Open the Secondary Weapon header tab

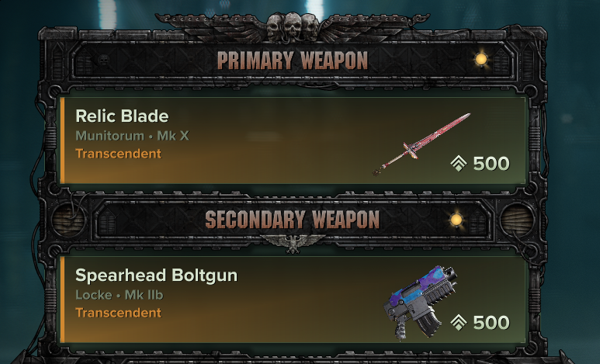[293, 220]
